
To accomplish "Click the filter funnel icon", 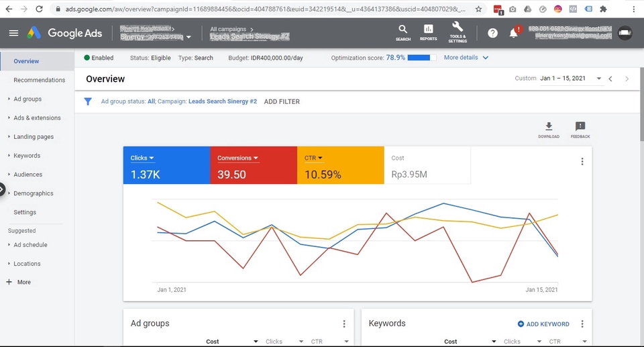I will (88, 101).
